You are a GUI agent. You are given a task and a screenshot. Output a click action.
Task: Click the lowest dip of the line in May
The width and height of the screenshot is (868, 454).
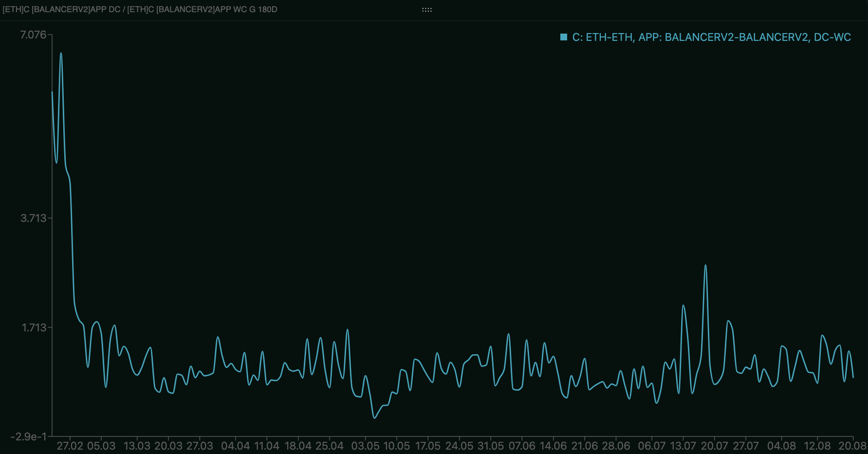click(374, 418)
